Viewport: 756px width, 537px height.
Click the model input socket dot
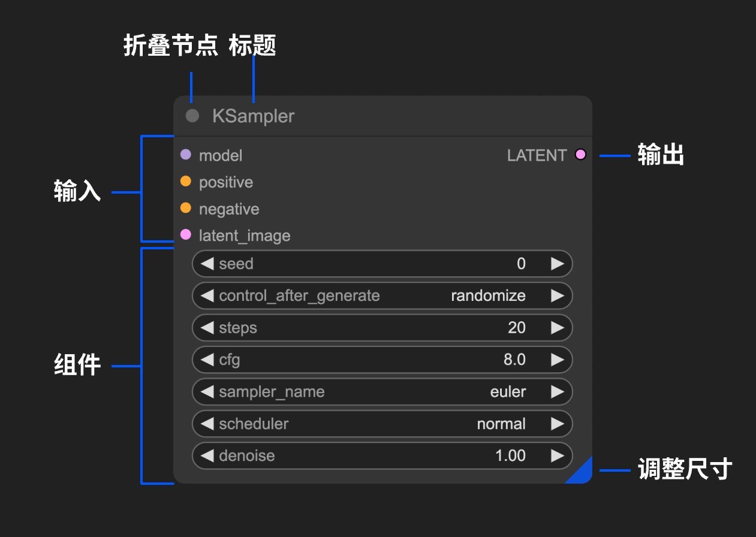185,155
